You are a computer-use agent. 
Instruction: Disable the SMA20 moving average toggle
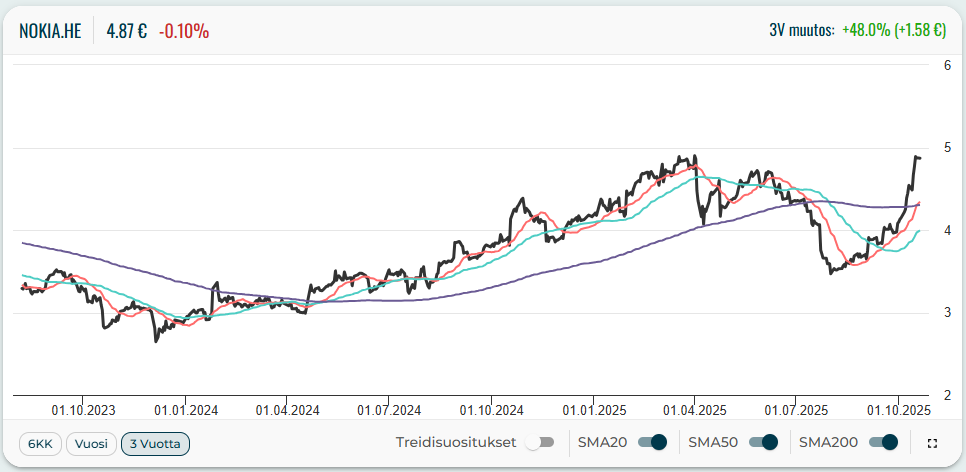click(652, 443)
